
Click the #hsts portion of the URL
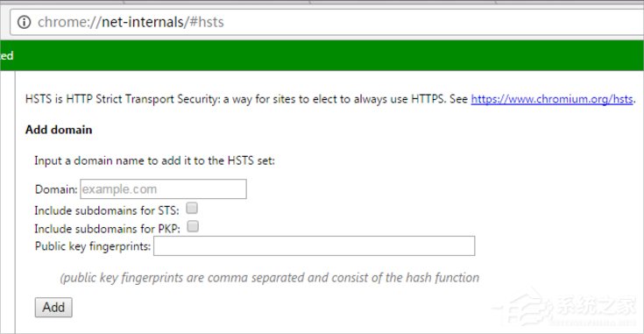pos(207,22)
